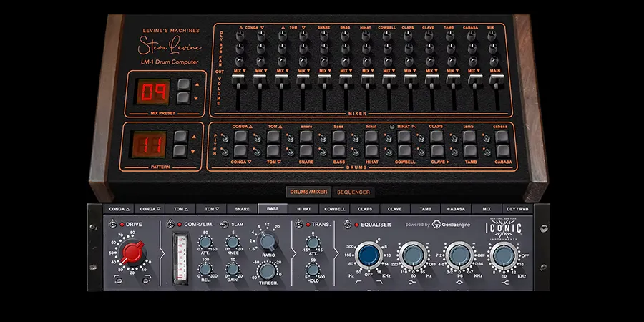This screenshot has width=644, height=322.
Task: Enable the SLAM switch
Action: point(224,225)
